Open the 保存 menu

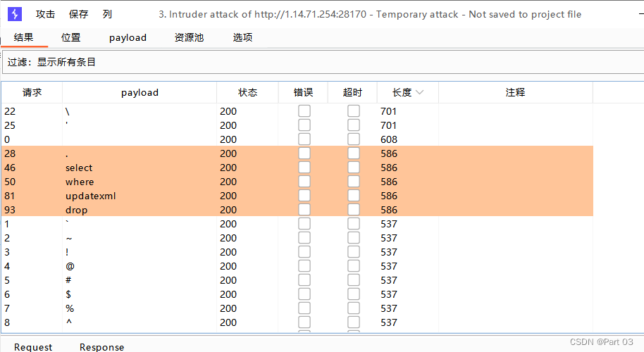pos(78,14)
